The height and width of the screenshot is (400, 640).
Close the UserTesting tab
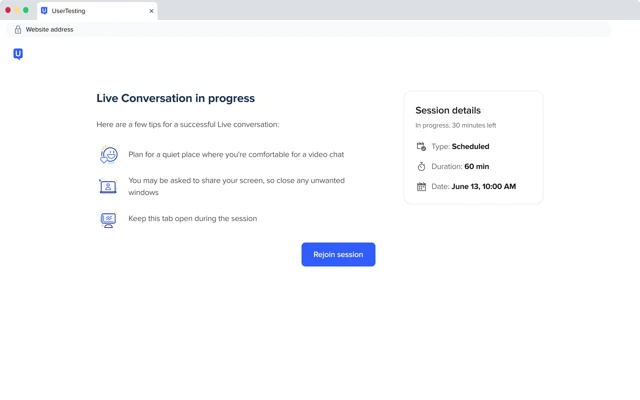[x=151, y=11]
